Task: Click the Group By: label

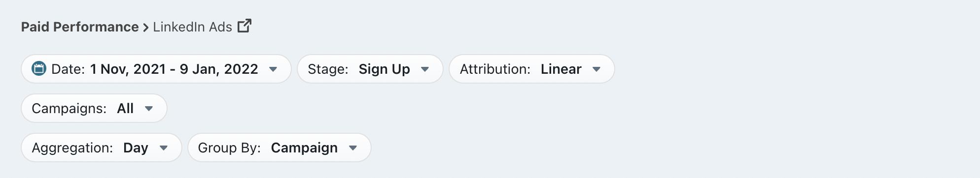Action: click(229, 148)
